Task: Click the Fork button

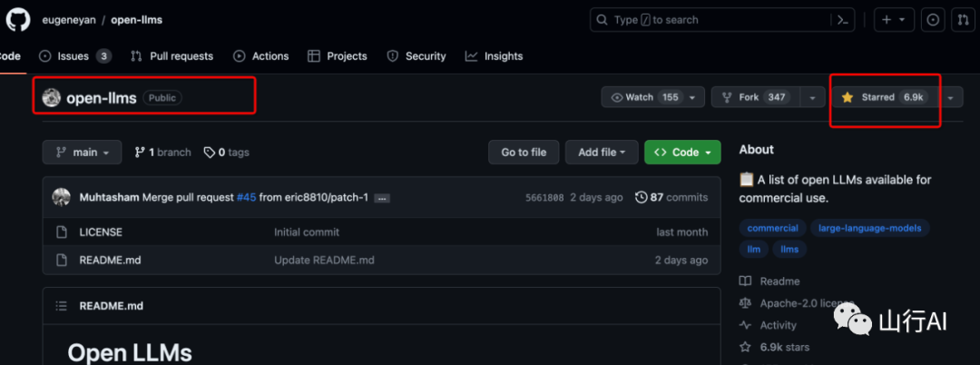Action: tap(756, 97)
